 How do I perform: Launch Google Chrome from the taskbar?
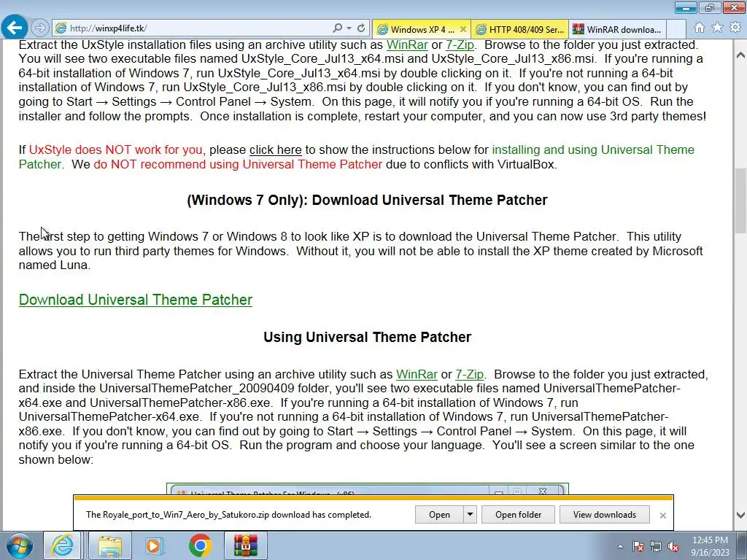click(x=200, y=545)
